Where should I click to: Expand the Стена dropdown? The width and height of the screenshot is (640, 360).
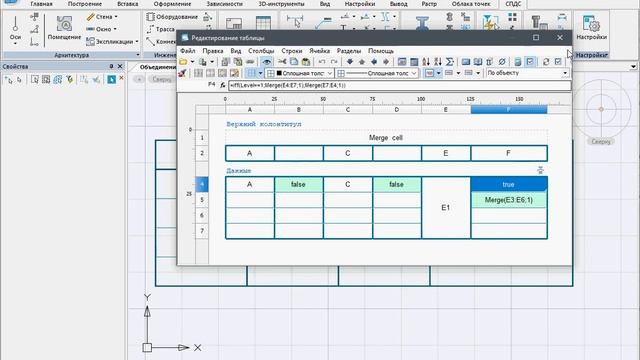point(116,17)
